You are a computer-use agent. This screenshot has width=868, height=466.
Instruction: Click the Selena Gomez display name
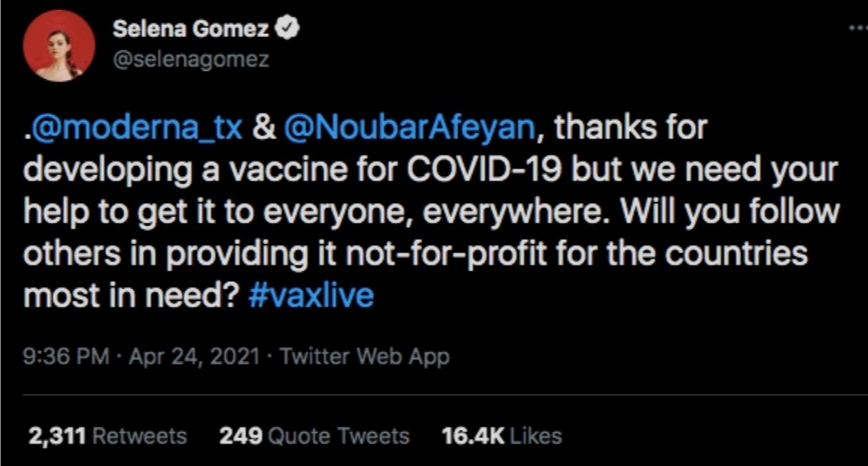pos(189,30)
